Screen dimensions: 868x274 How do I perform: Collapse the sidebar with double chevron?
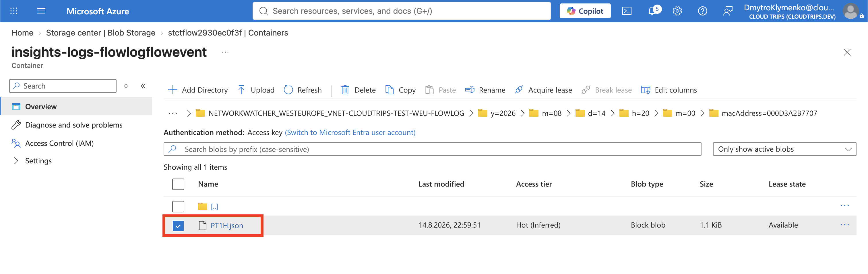[x=143, y=86]
